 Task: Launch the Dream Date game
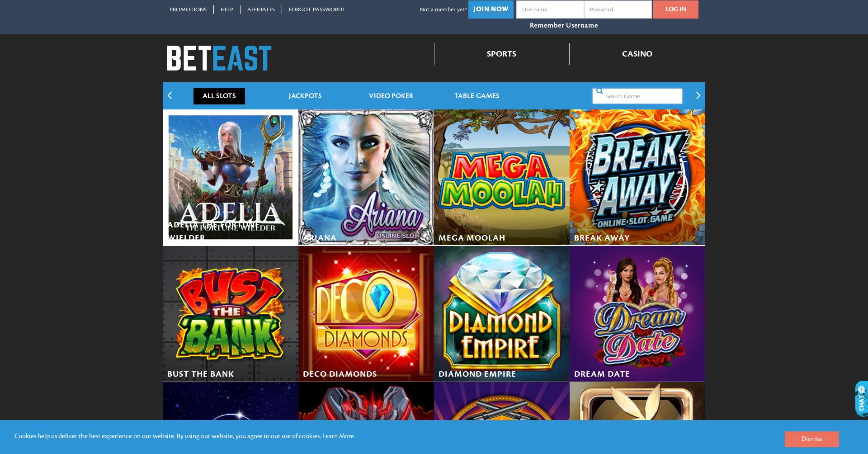tap(637, 314)
